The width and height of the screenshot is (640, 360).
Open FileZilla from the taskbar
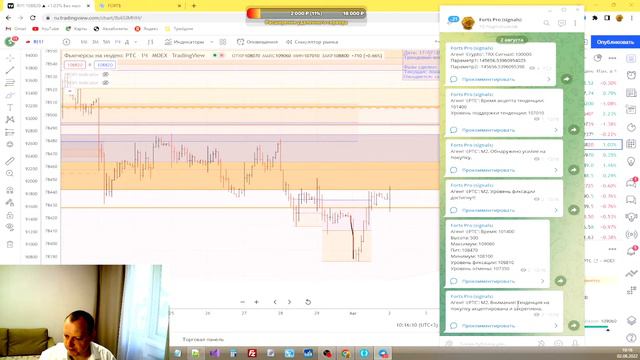(x=252, y=353)
